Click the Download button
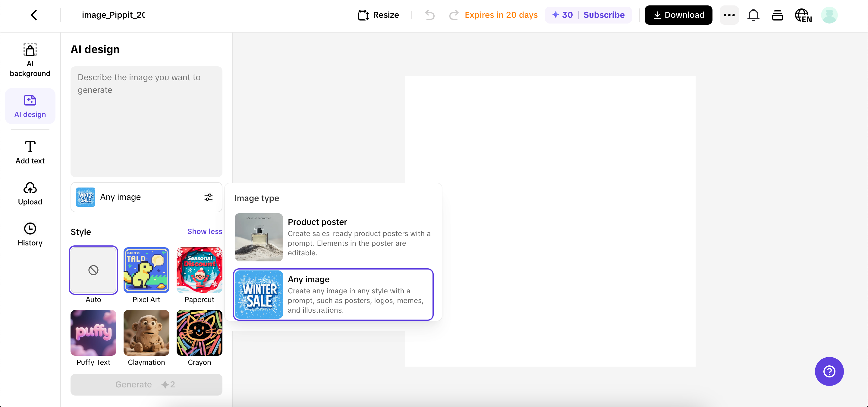 [x=678, y=15]
